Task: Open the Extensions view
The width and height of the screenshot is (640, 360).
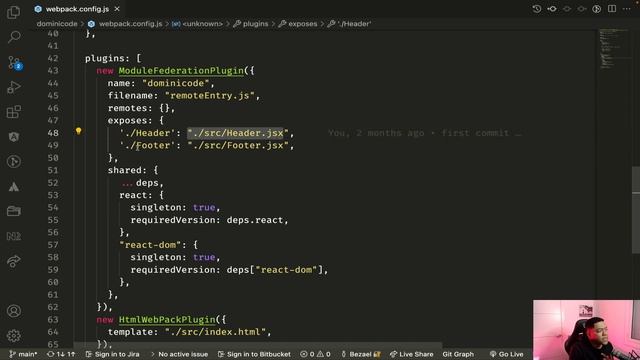Action: pos(14,112)
